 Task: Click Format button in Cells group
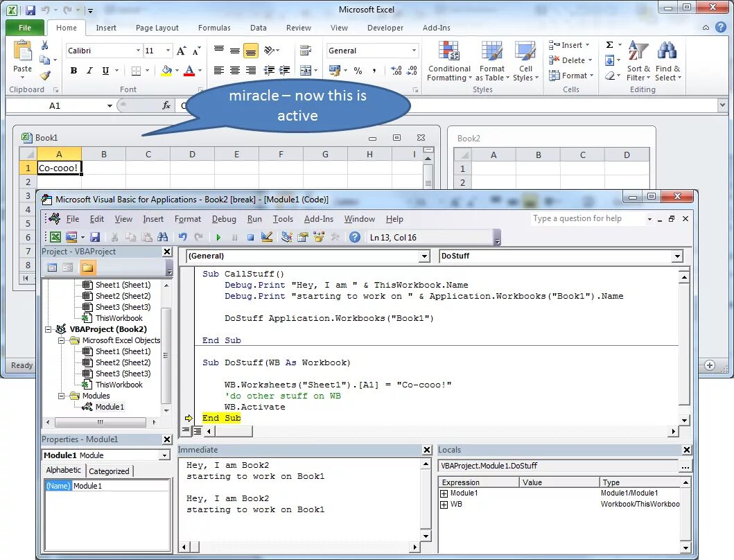coord(571,76)
